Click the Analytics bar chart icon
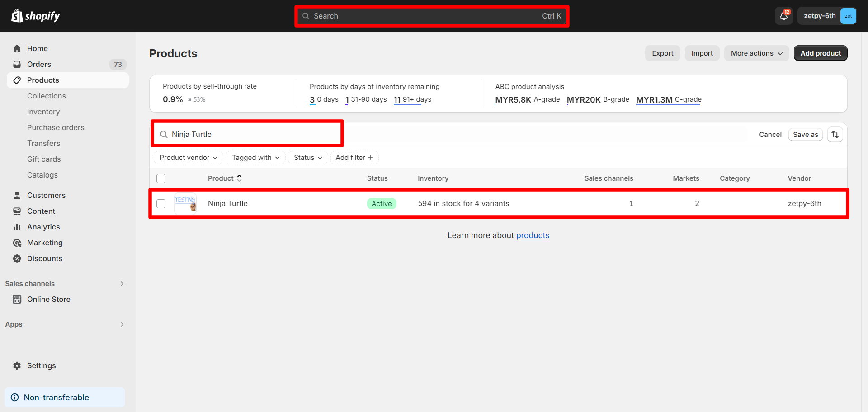 coord(17,227)
